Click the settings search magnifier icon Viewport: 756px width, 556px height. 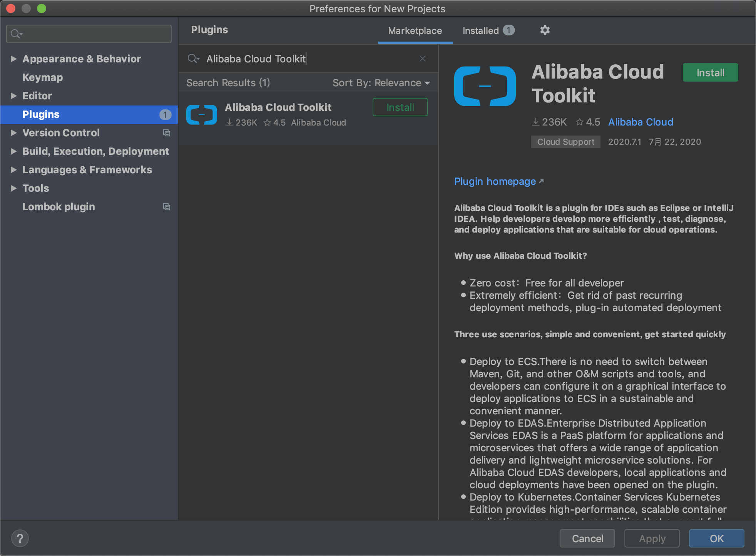(x=17, y=34)
